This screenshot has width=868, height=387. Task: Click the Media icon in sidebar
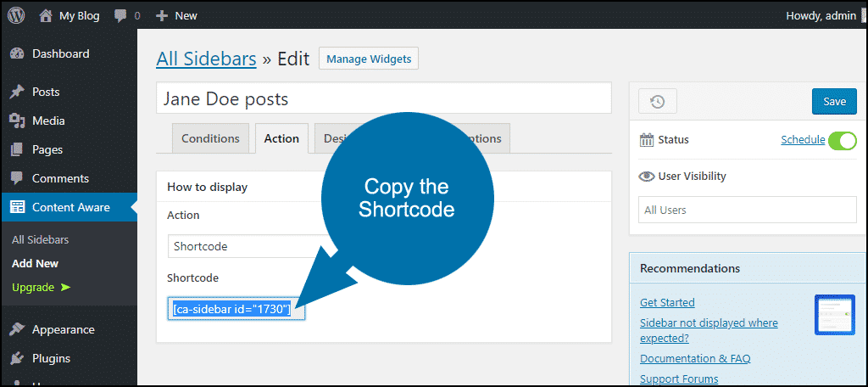click(x=17, y=121)
